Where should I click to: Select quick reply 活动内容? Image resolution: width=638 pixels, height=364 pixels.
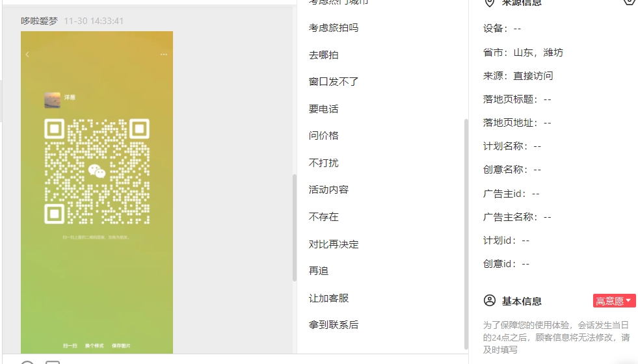pos(329,190)
